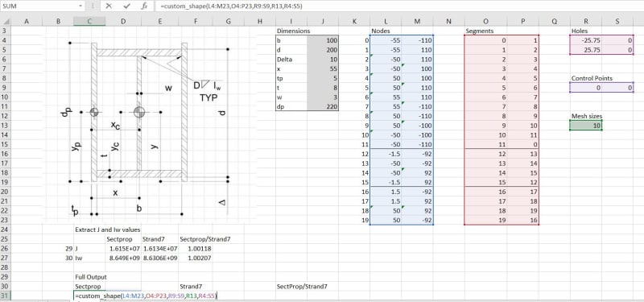Click the Mesh sizes cell containing 10
644x302 pixels.
[x=586, y=126]
